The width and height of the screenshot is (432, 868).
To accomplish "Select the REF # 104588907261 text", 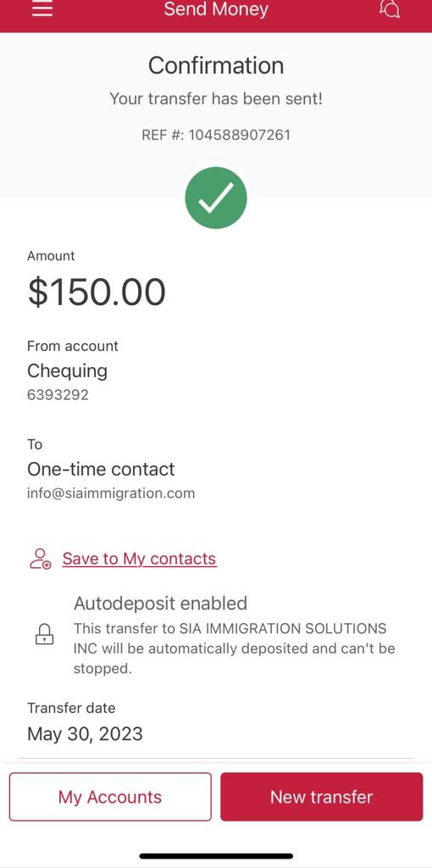I will click(x=216, y=135).
